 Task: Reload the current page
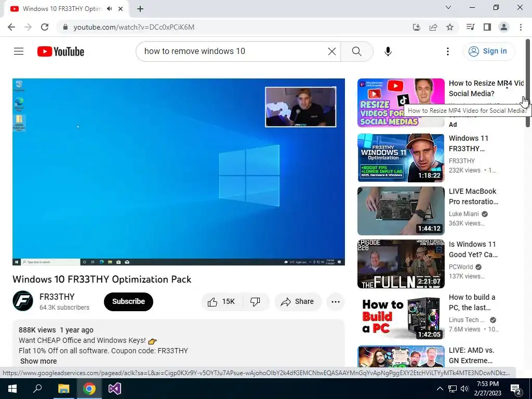[45, 27]
